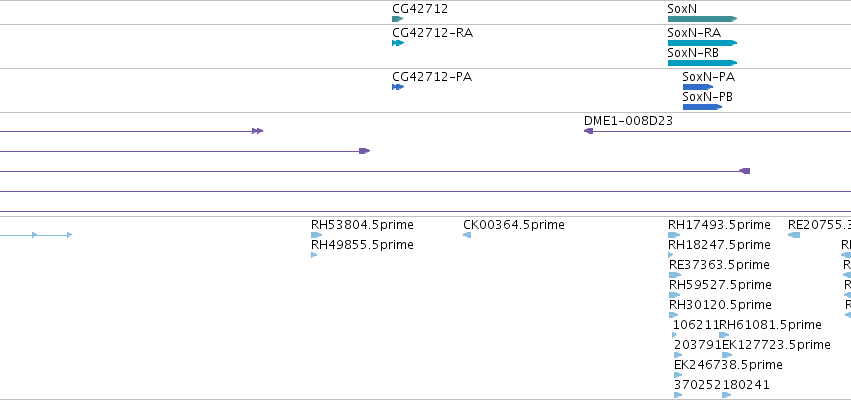Open the SoxN gene label
The width and height of the screenshot is (851, 400).
tap(682, 9)
